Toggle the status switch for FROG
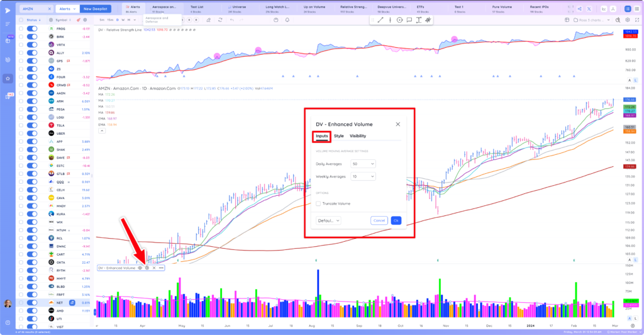 click(32, 29)
